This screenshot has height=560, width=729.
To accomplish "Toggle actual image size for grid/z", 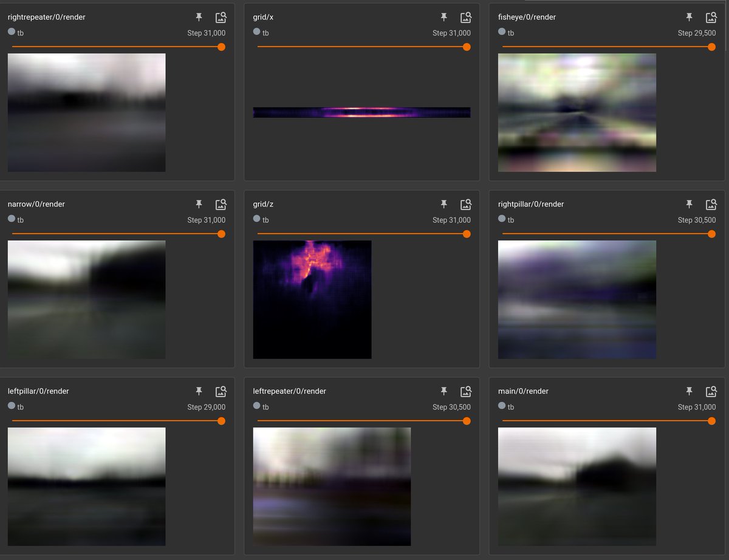I will coord(466,205).
